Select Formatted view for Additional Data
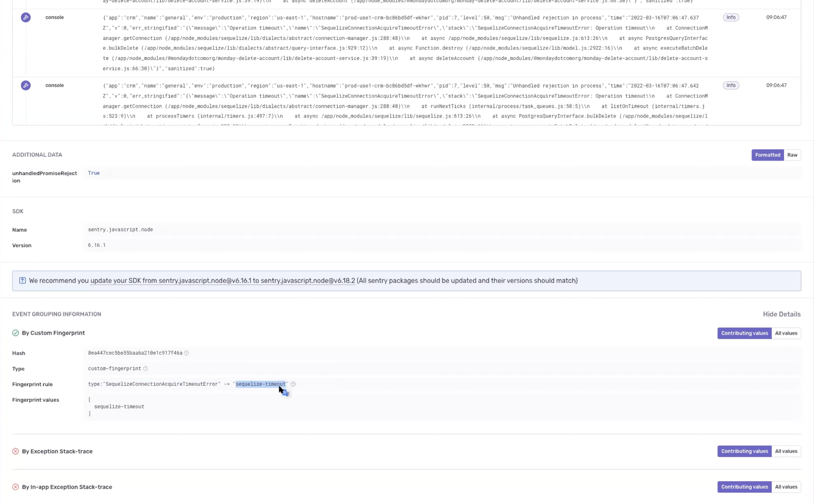Viewport: 814px width, 504px height. click(767, 155)
